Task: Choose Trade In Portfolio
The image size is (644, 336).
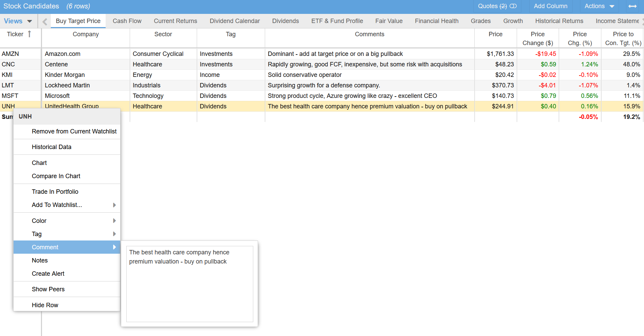Action: (x=67, y=192)
